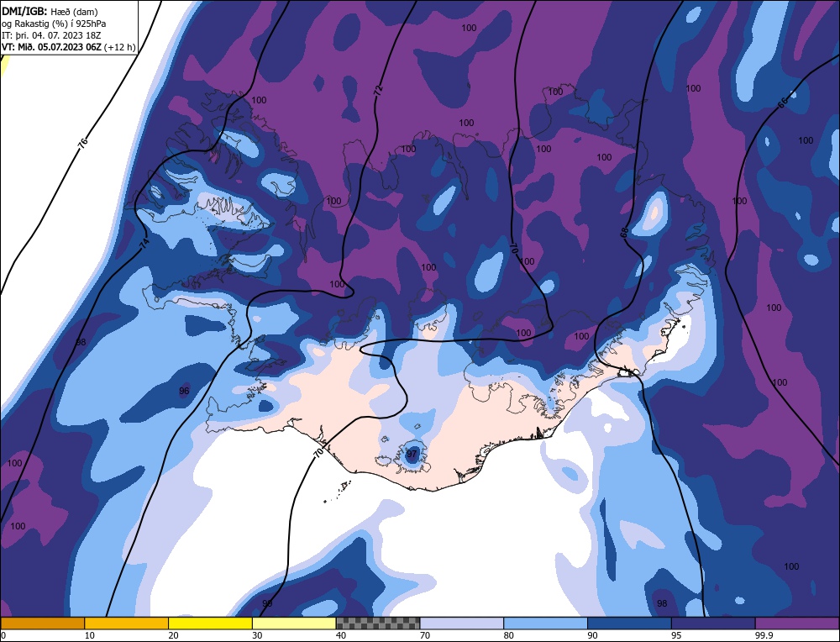Viewport: 840px width, 642px height.
Task: Click the checkered 40-70 legend swatch
Action: (x=378, y=624)
